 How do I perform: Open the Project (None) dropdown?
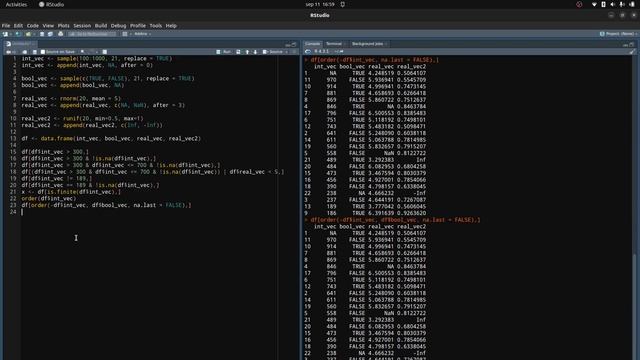tap(619, 34)
